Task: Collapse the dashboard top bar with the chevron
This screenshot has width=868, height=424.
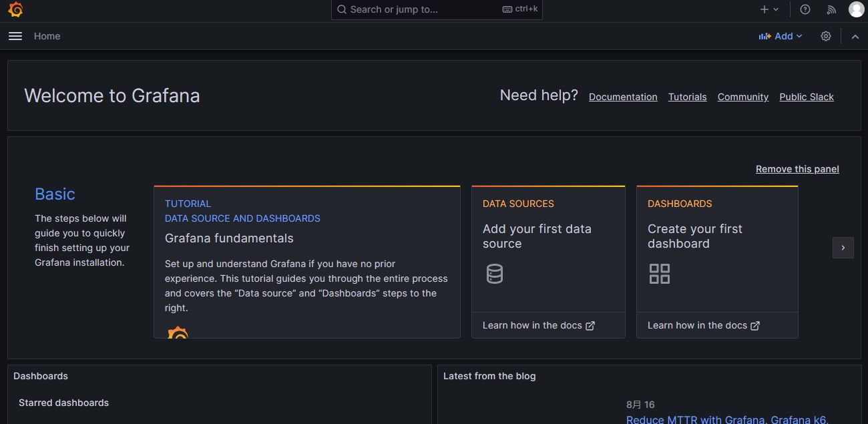Action: (855, 36)
